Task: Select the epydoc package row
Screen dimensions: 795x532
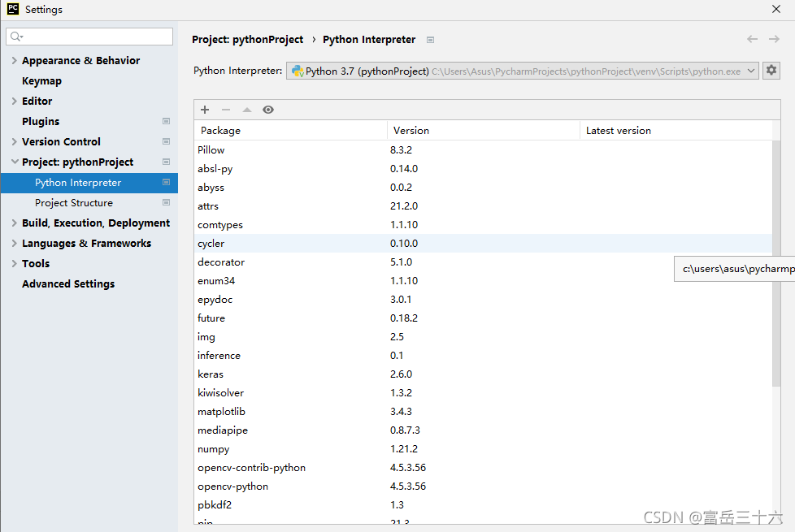Action: pos(483,300)
